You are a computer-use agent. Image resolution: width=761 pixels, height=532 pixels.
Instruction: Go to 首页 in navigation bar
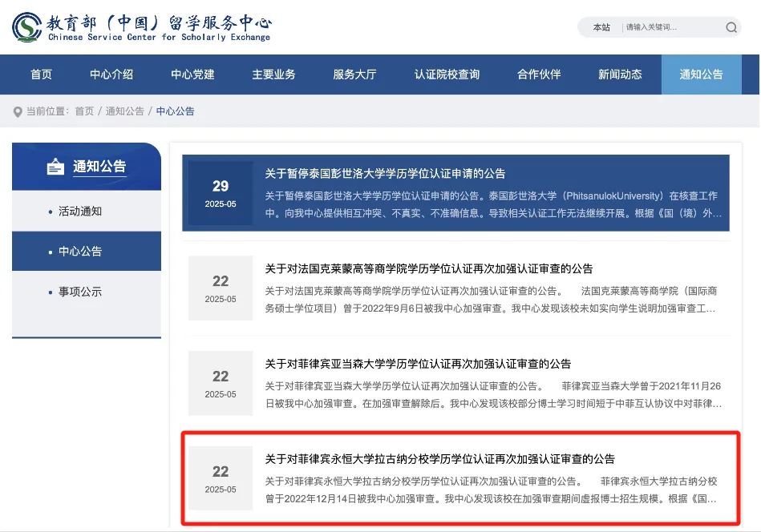(x=41, y=75)
